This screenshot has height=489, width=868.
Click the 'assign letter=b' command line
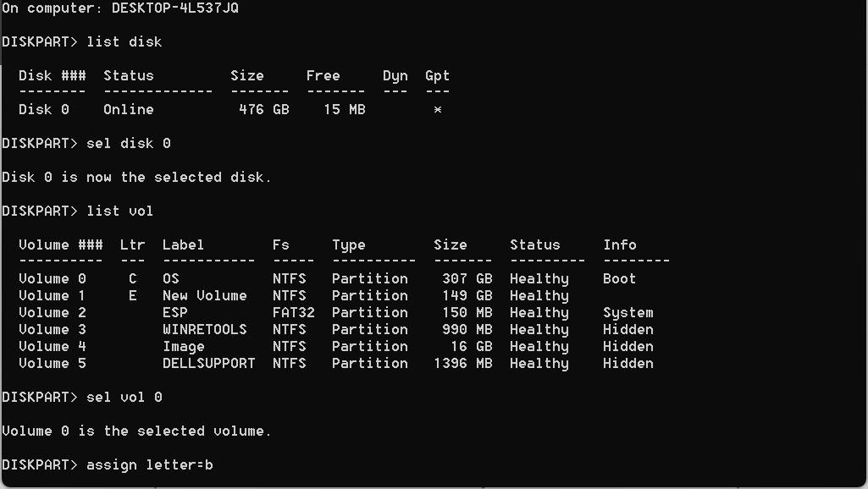coord(149,465)
